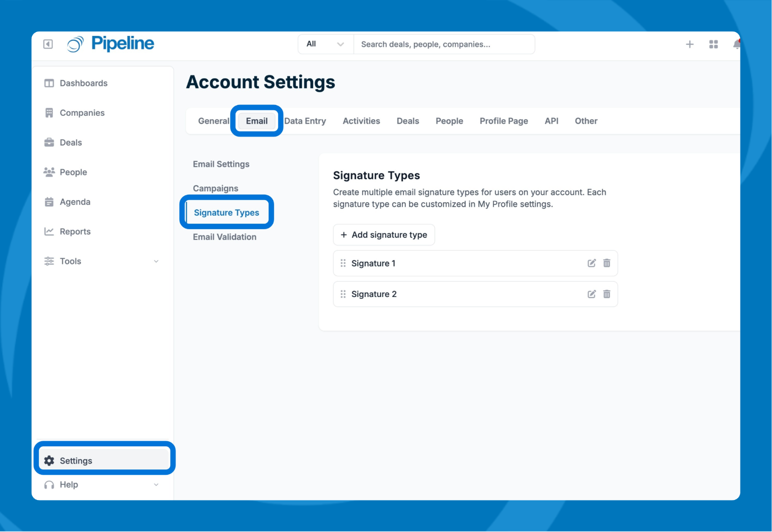
Task: Open the Campaigns email section
Action: coord(215,189)
